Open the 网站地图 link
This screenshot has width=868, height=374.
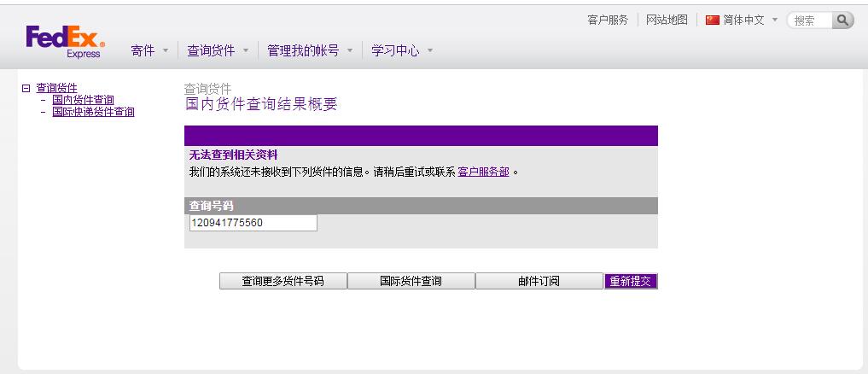click(667, 20)
